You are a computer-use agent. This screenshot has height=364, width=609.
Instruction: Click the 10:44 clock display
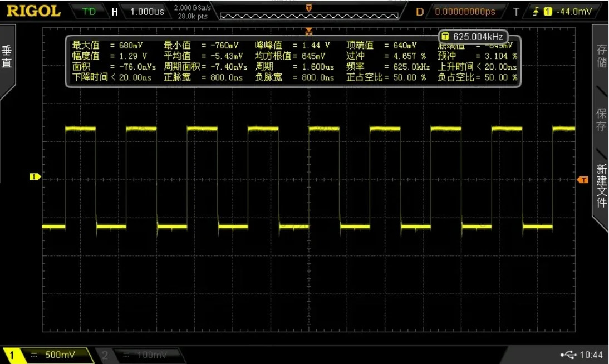click(x=591, y=355)
